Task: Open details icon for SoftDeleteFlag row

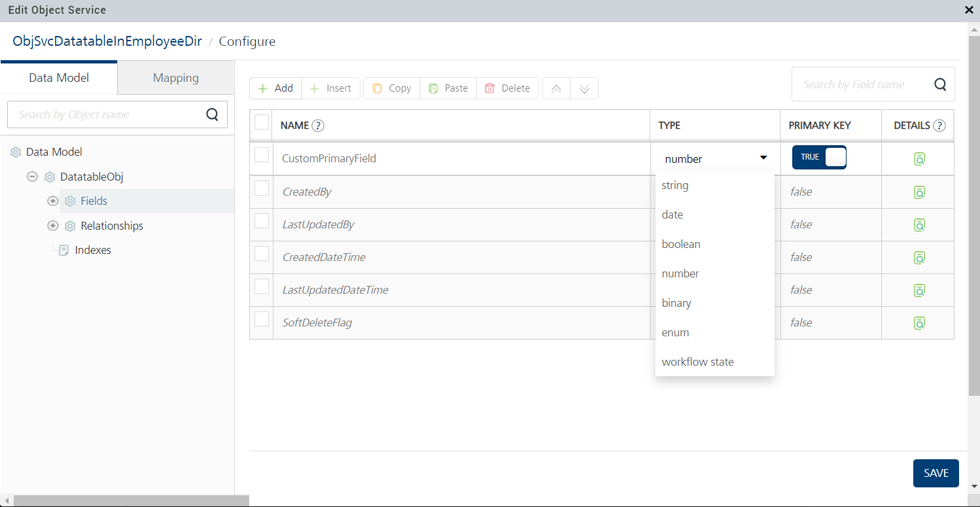Action: coord(919,323)
